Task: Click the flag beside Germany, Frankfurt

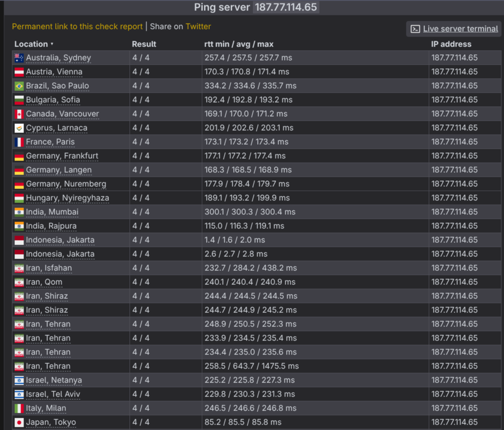Action: (19, 156)
